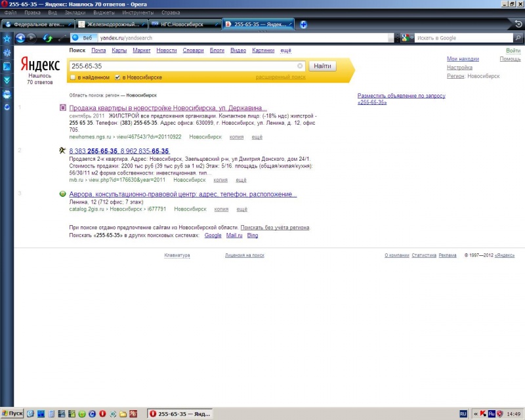The height and width of the screenshot is (420, 525).
Task: Click the Kaspersky icon in system tray
Action: [483, 414]
